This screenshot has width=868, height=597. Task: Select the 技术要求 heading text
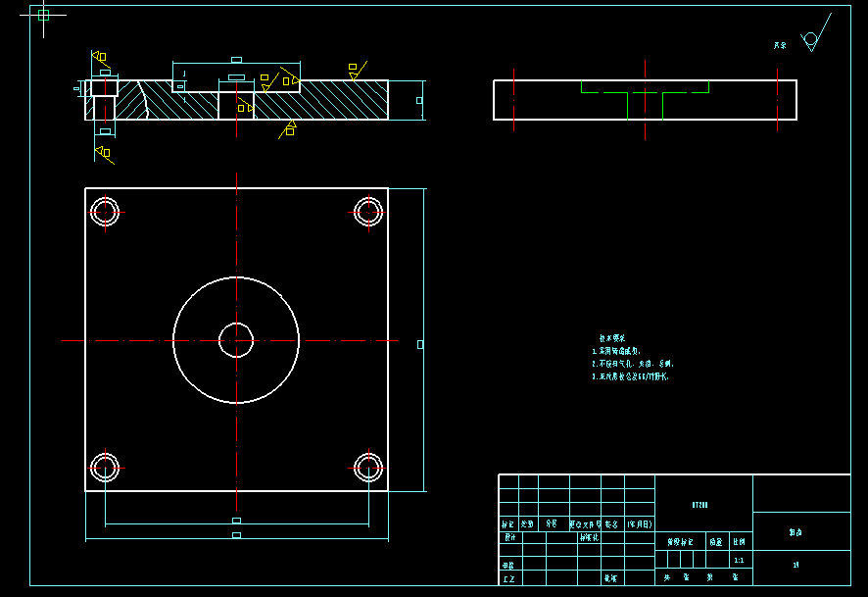tap(612, 338)
